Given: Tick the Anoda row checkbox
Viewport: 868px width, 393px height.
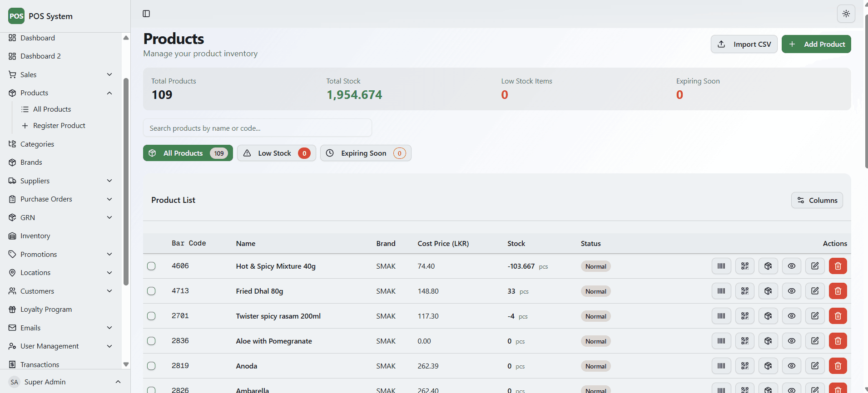Looking at the screenshot, I should coord(151,366).
